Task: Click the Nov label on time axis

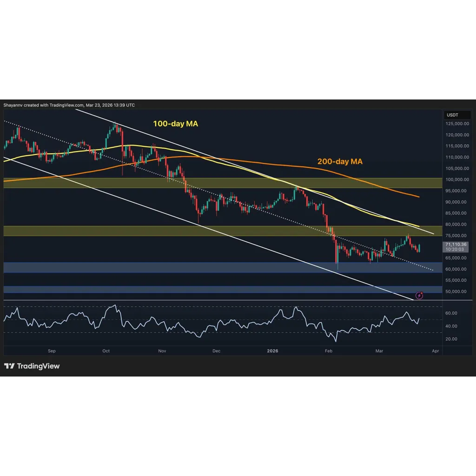Action: [162, 350]
